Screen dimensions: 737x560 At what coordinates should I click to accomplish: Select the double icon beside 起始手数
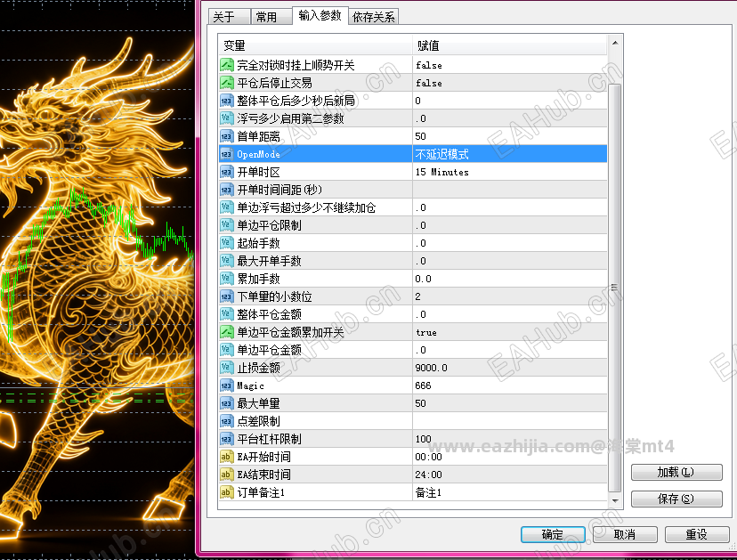(227, 243)
